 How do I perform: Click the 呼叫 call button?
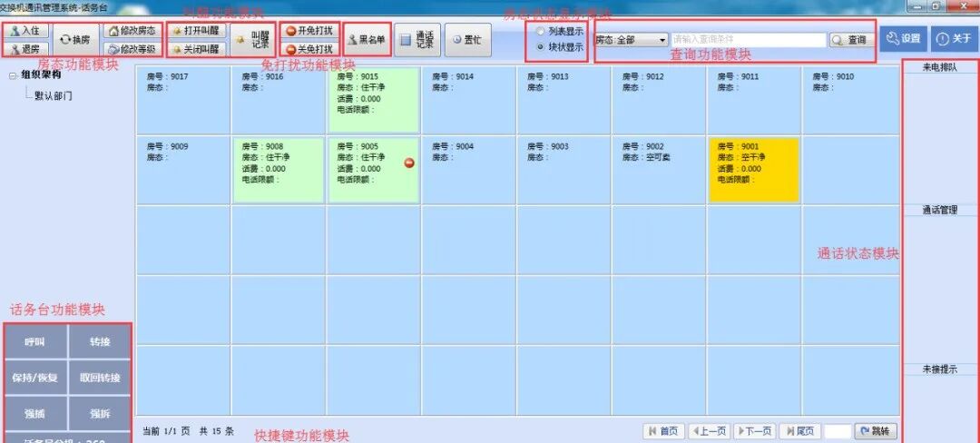click(35, 341)
